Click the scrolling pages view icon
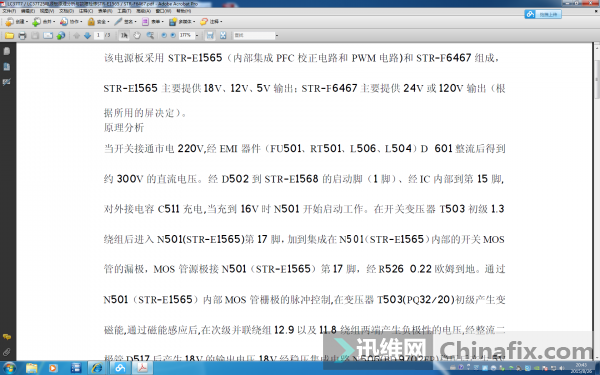 210,36
